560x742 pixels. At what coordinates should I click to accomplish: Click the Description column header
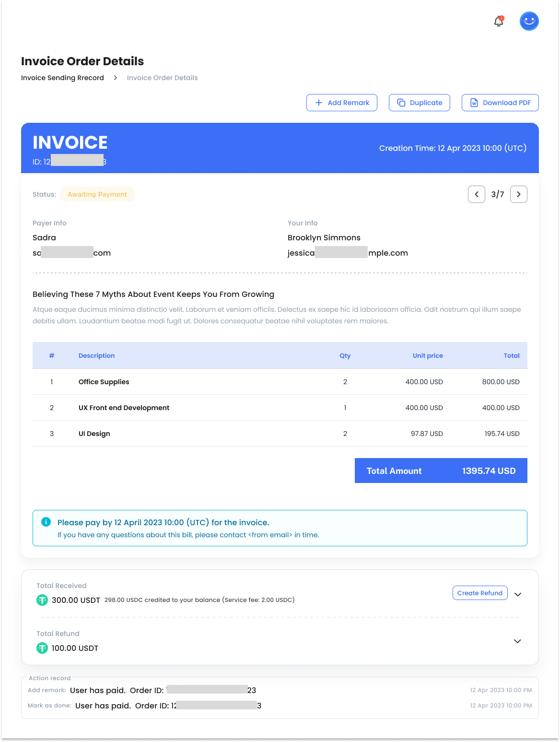(x=96, y=355)
